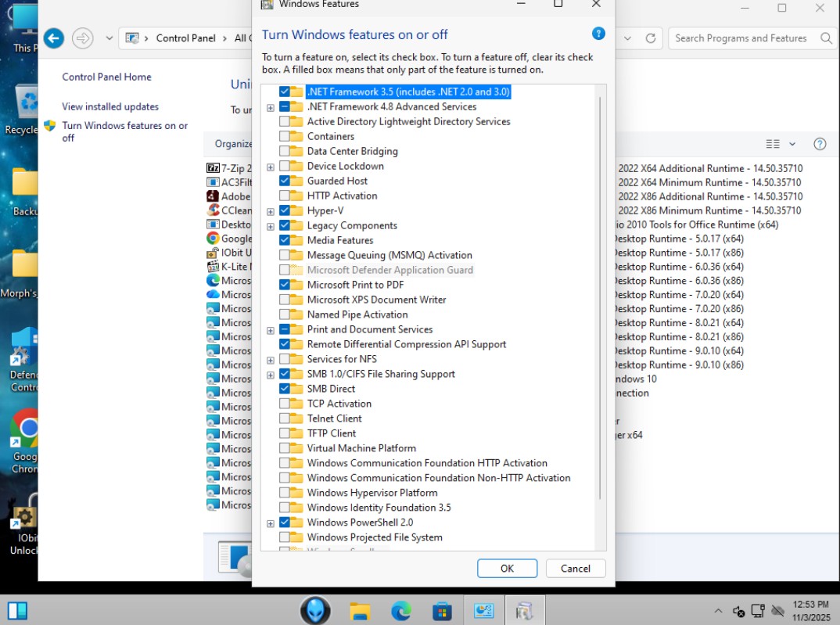Select the Adobe program entry icon
Viewport: 840px width, 625px height.
[x=213, y=196]
